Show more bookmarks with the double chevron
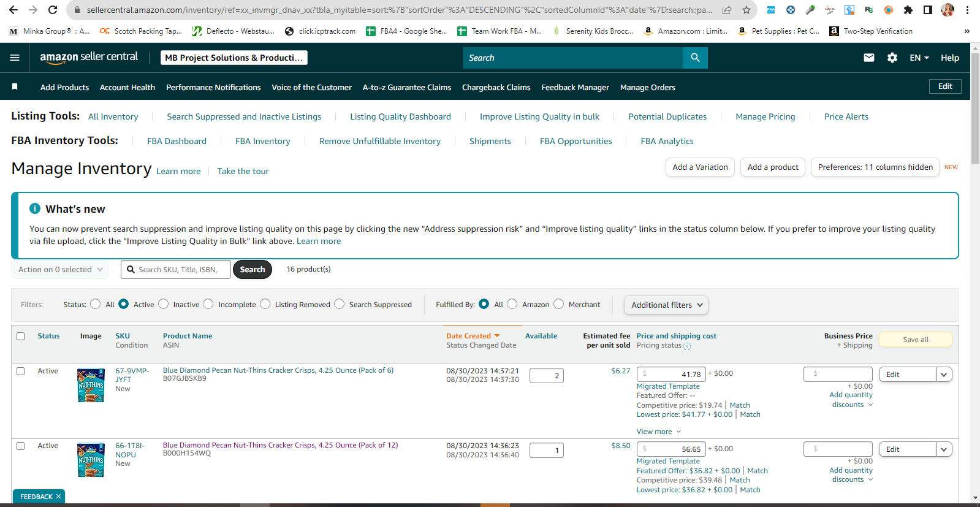Screen dimensions: 980x507 pos(967,31)
